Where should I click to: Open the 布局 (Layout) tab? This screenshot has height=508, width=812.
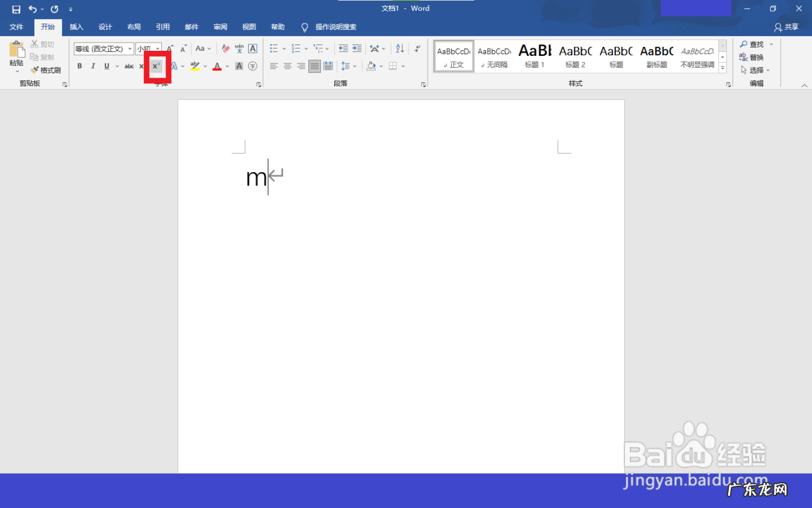(134, 27)
